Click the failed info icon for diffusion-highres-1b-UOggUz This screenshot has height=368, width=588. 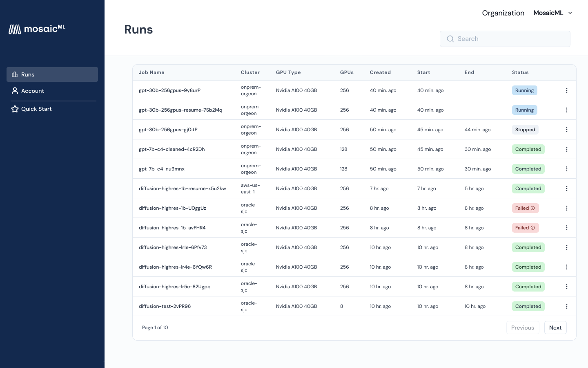tap(533, 208)
